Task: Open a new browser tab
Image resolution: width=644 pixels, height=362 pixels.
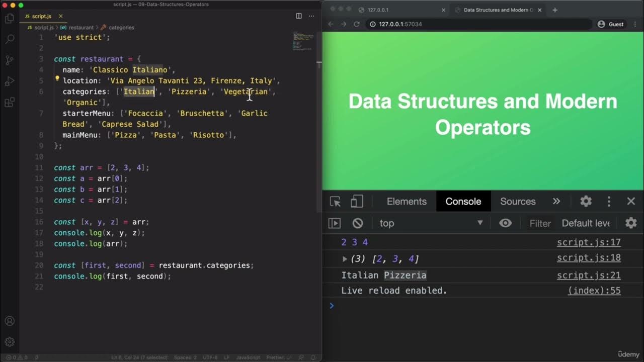Action: (x=555, y=10)
